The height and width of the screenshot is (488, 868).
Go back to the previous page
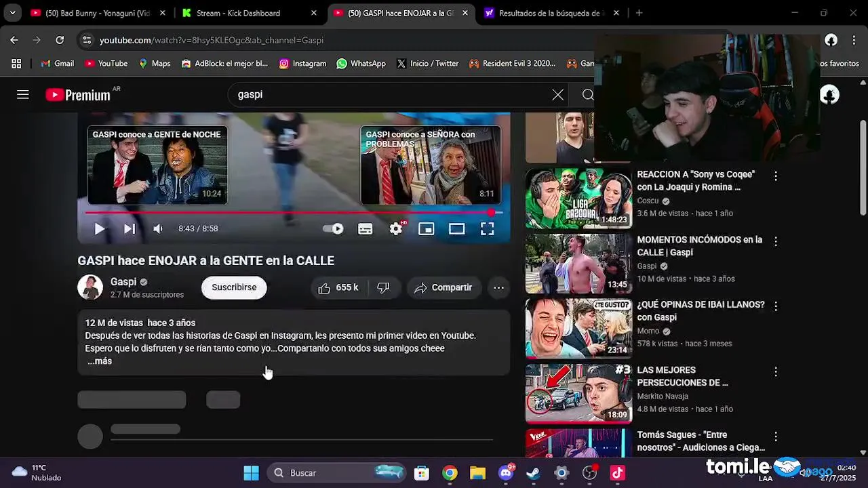click(x=14, y=40)
